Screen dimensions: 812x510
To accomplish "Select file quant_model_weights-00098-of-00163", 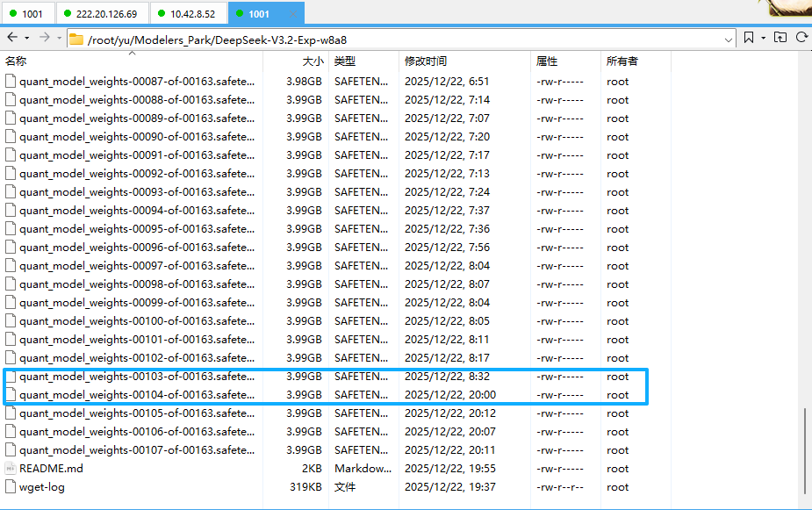I will (x=137, y=284).
